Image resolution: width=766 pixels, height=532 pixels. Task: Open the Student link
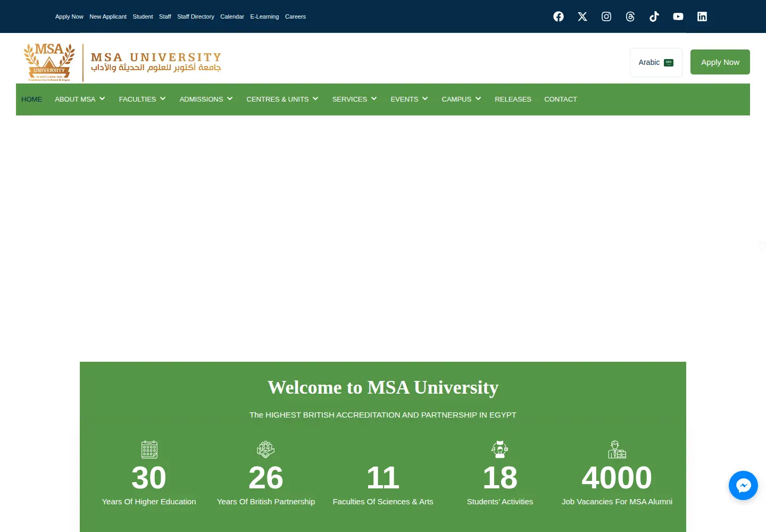143,16
